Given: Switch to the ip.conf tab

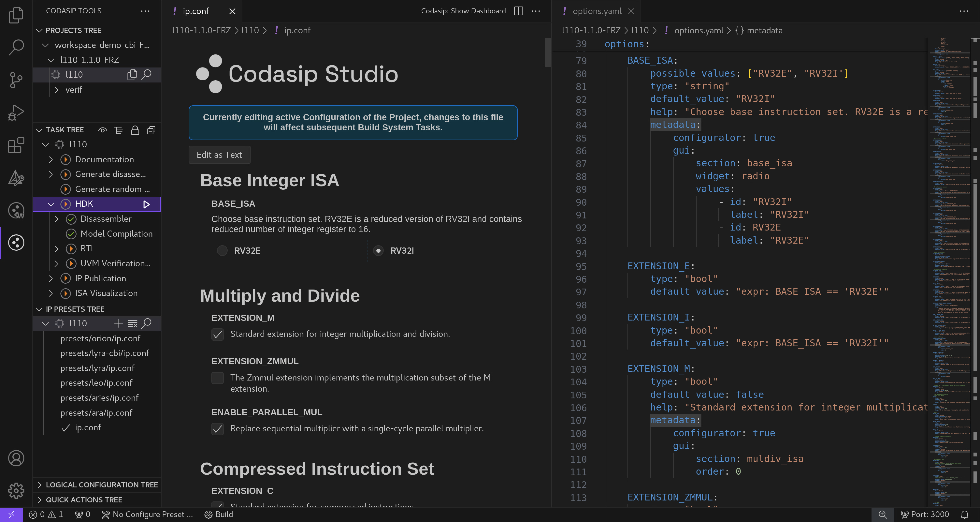Looking at the screenshot, I should click(x=196, y=11).
